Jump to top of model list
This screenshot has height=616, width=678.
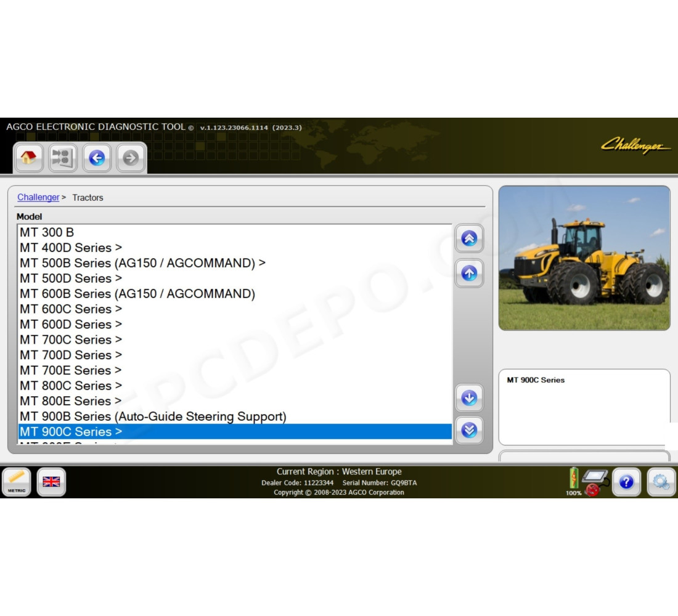click(x=469, y=238)
